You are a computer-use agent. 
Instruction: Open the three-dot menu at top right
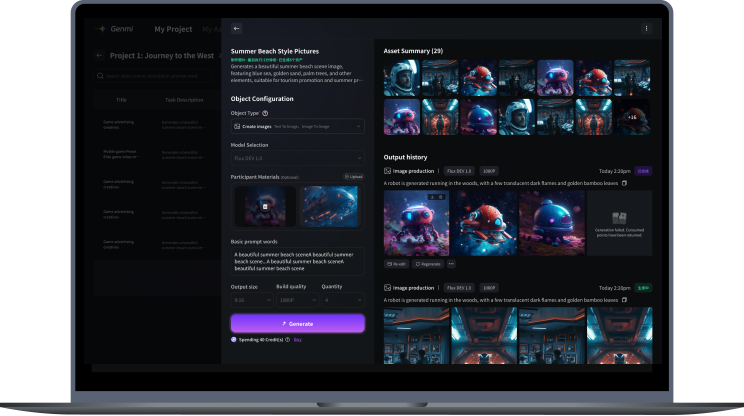[x=646, y=29]
